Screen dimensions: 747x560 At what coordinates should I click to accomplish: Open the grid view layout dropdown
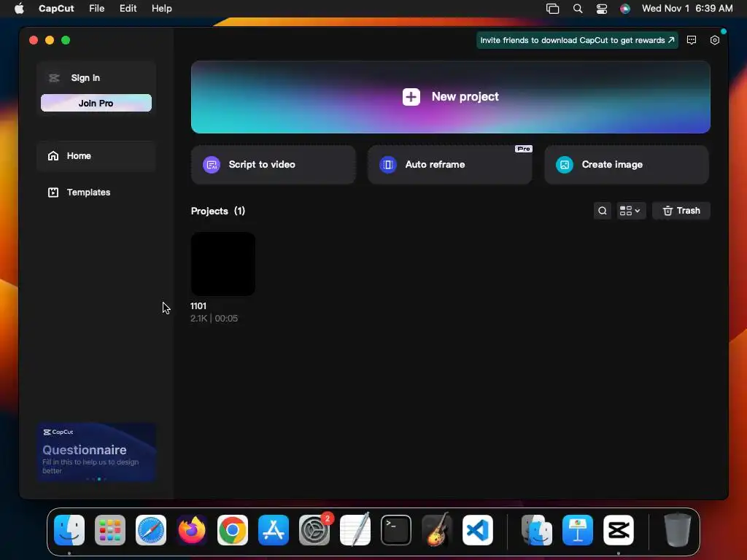pos(631,211)
